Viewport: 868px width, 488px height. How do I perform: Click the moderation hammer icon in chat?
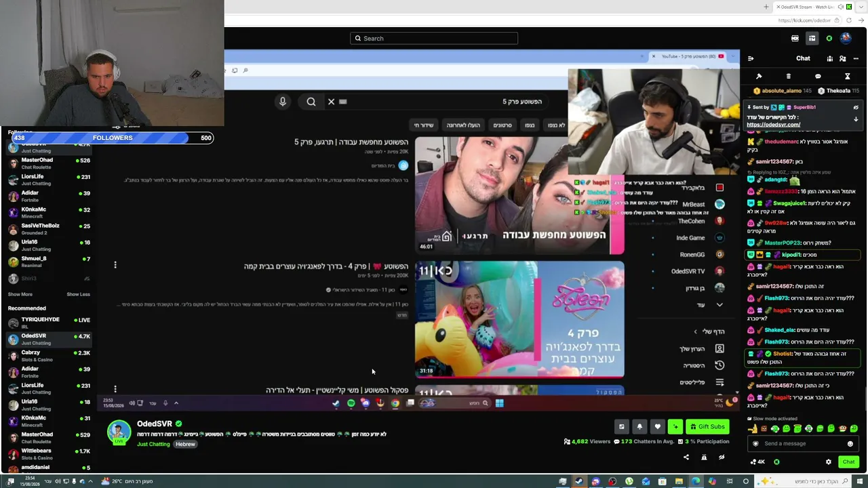[x=759, y=77]
